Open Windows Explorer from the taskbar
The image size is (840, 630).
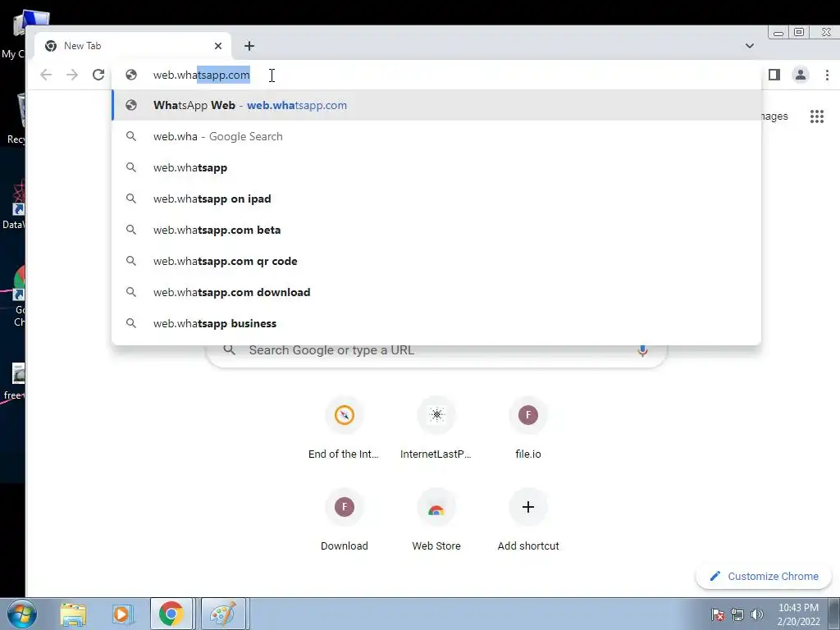click(x=73, y=614)
